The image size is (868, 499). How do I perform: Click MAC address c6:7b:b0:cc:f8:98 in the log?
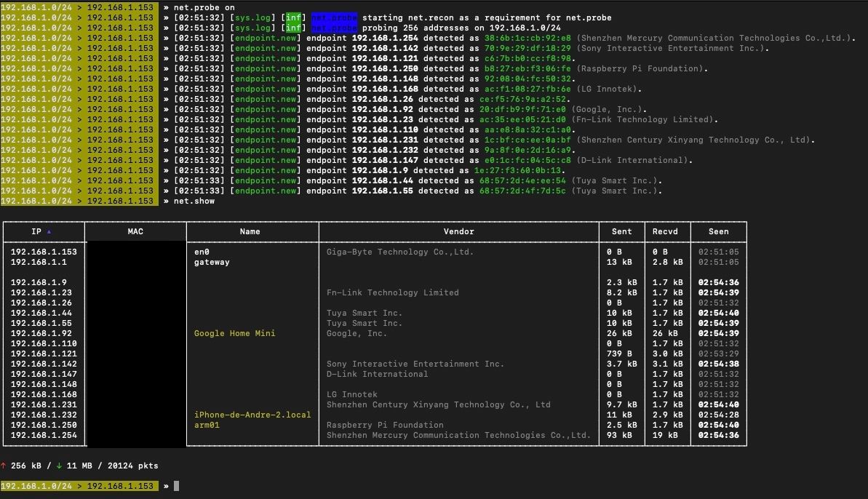[527, 59]
